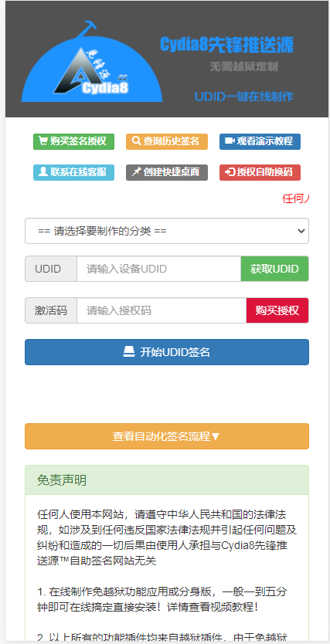The width and height of the screenshot is (330, 644).
Task: Focus the 请输入授权码 input field
Action: pos(162,310)
